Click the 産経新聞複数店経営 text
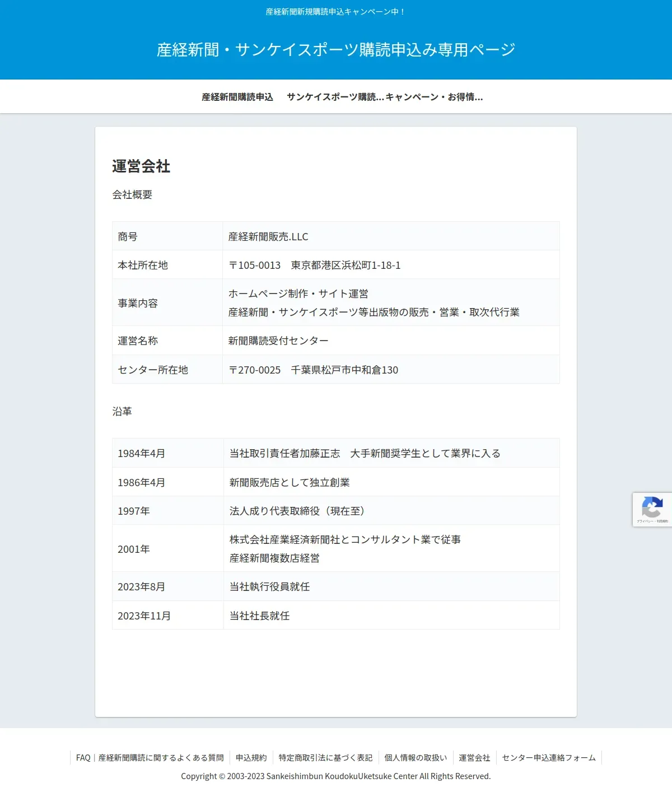The height and width of the screenshot is (792, 672). click(274, 558)
